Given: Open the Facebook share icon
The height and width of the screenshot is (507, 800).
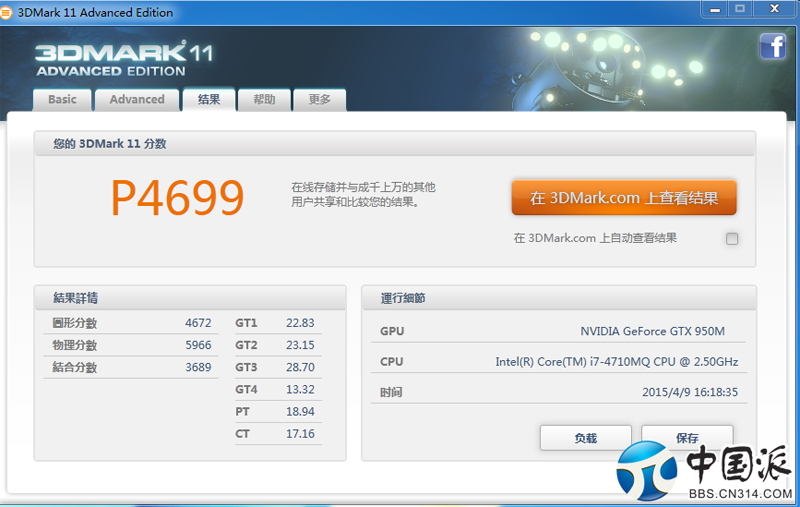Looking at the screenshot, I should tap(773, 46).
